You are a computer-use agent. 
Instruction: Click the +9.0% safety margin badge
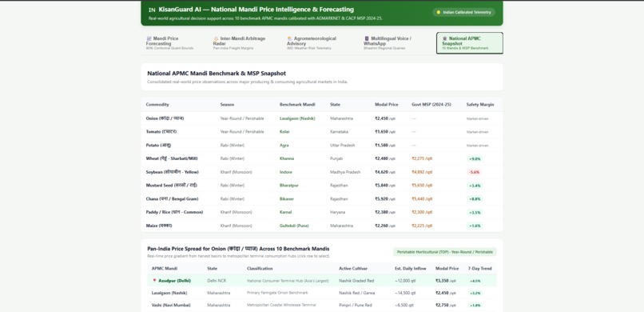[x=475, y=158]
